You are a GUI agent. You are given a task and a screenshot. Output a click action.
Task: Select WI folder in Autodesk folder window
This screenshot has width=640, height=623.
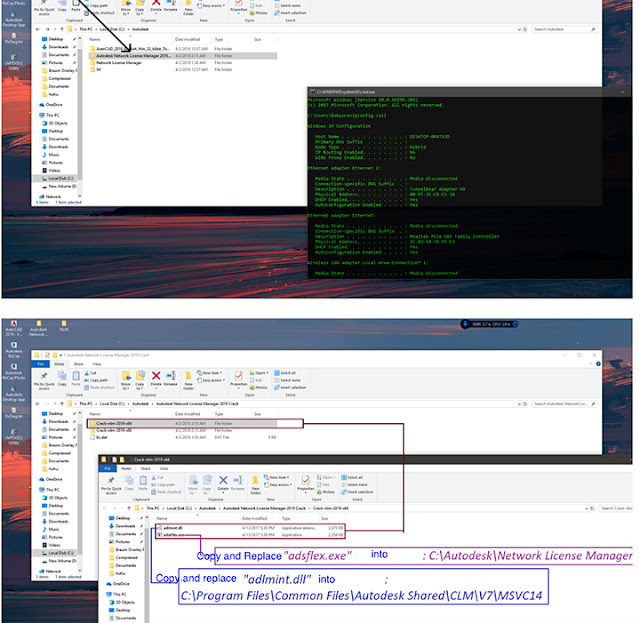182,70
